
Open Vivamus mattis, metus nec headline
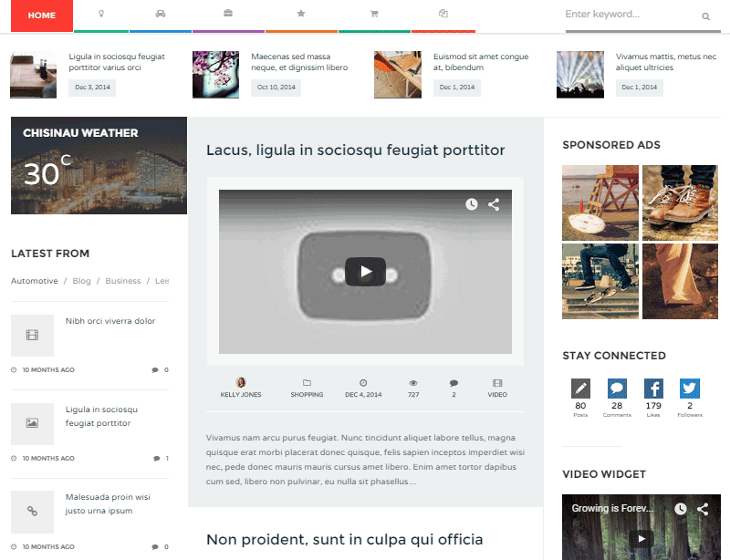[666, 62]
